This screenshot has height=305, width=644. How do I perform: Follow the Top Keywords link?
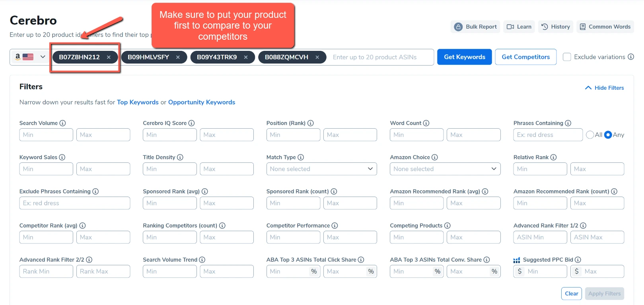(138, 102)
